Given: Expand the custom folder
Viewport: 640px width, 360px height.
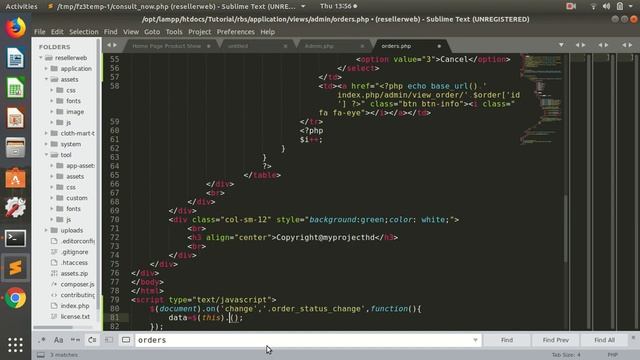Looking at the screenshot, I should click(x=52, y=198).
